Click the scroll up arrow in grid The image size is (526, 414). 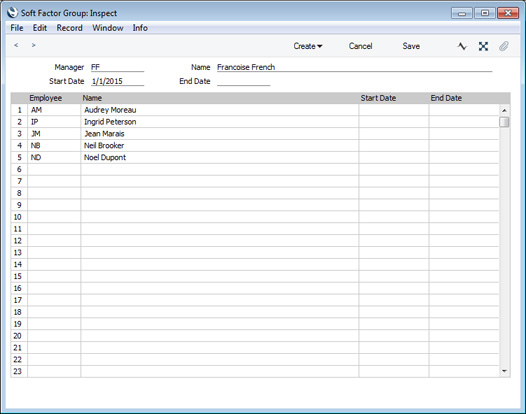point(504,110)
